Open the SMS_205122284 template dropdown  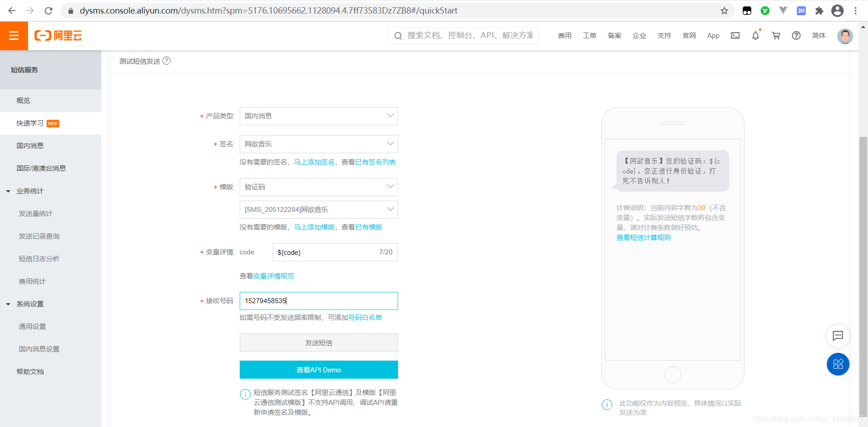point(318,210)
